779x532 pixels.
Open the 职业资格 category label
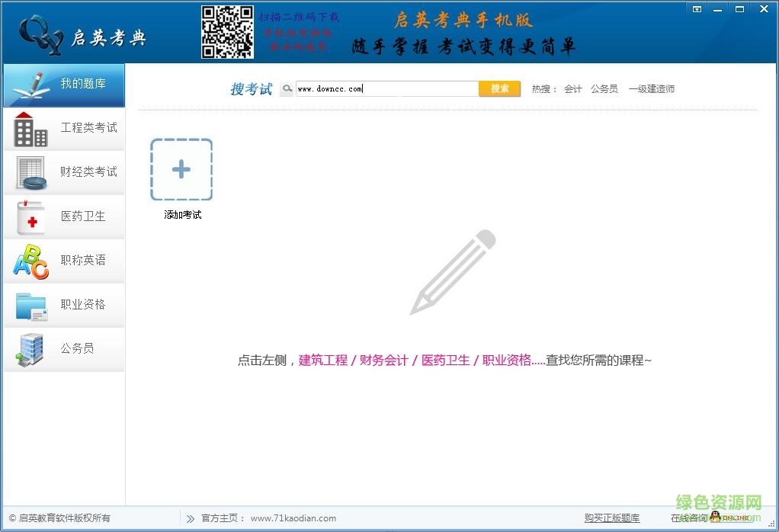click(83, 304)
